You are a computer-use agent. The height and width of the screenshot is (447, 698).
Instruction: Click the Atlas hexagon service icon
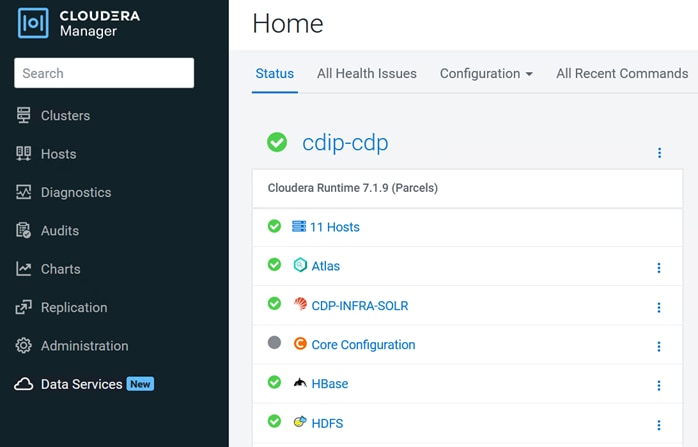(300, 265)
